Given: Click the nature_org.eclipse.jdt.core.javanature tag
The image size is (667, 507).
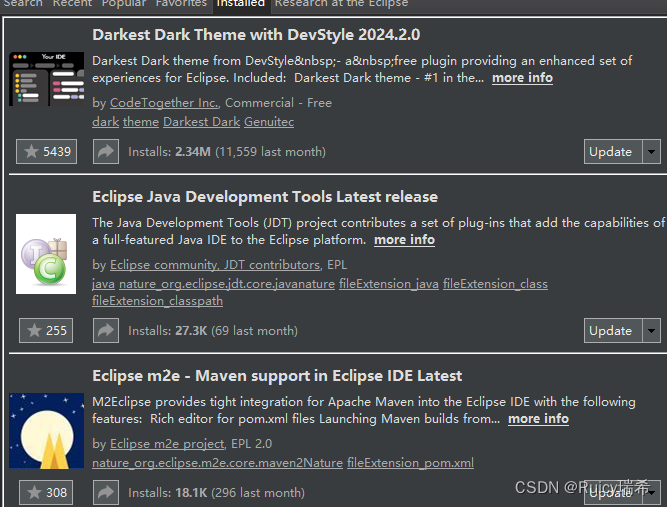Looking at the screenshot, I should tap(227, 284).
